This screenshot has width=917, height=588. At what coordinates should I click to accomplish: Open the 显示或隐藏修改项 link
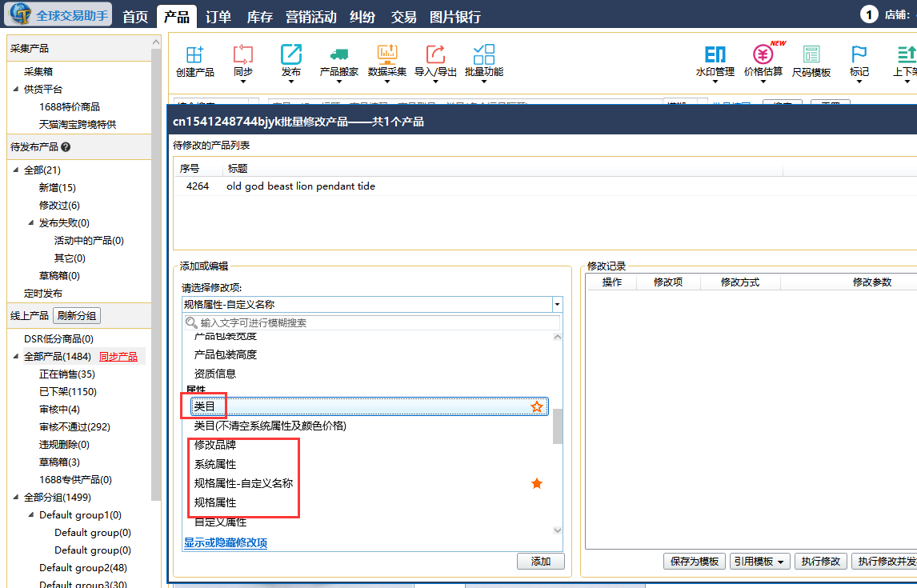tap(226, 543)
